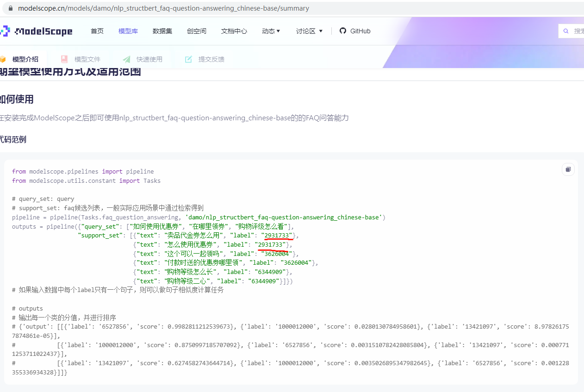Click the "付款时送的优惠券哪里领" text value
This screenshot has height=392, width=584.
coord(204,263)
